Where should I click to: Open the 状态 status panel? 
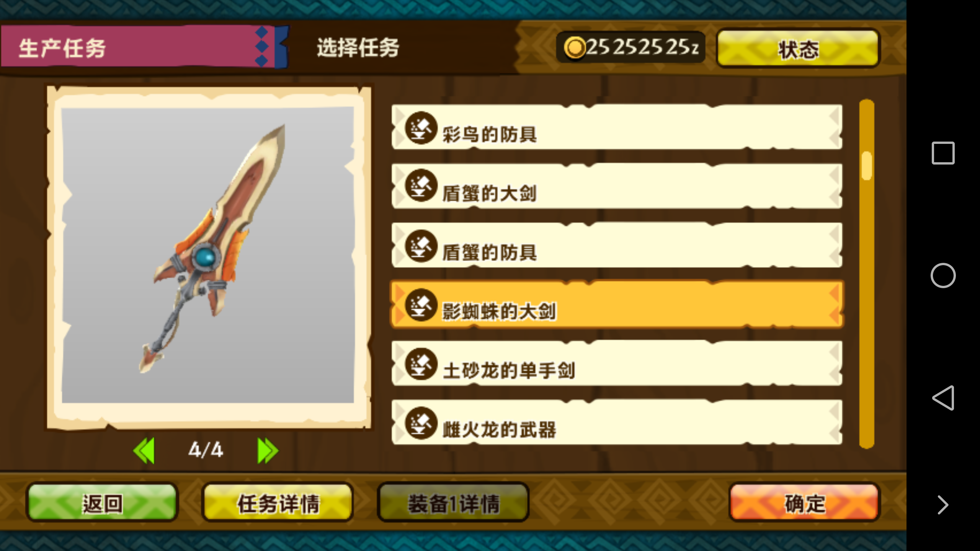pos(798,49)
